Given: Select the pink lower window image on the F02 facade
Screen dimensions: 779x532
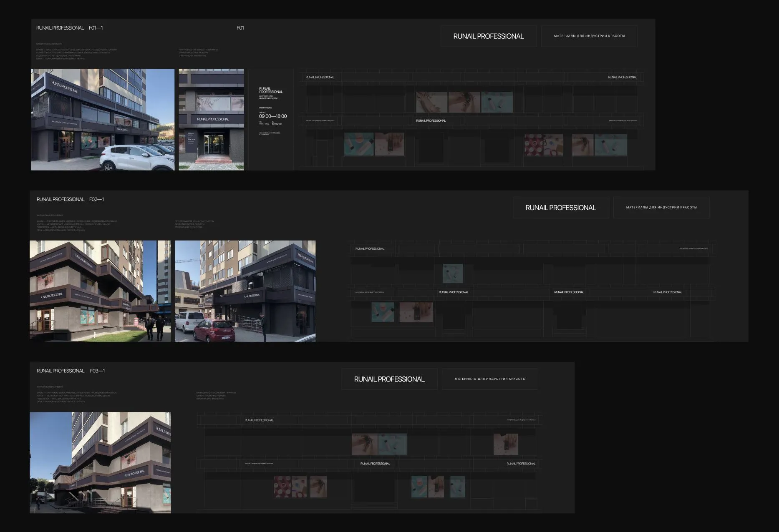Looking at the screenshot, I should click(x=416, y=312).
